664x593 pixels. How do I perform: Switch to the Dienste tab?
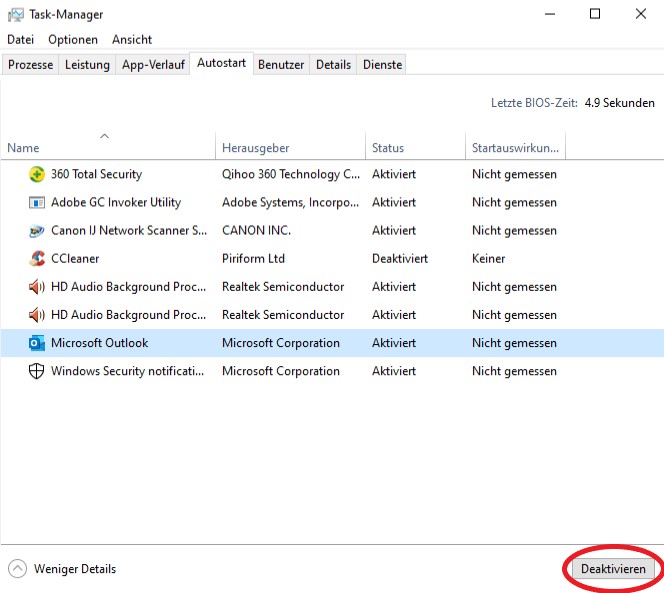click(x=382, y=64)
